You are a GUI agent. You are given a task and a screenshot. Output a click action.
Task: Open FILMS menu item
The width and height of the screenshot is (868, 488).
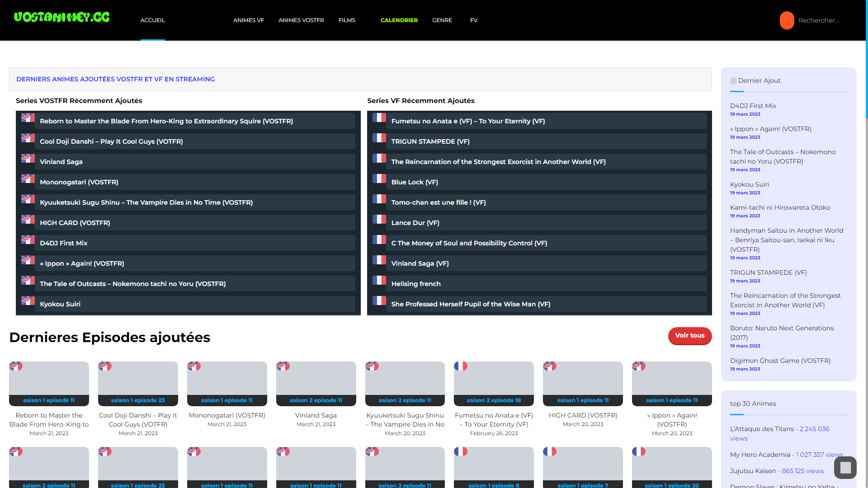coord(347,20)
